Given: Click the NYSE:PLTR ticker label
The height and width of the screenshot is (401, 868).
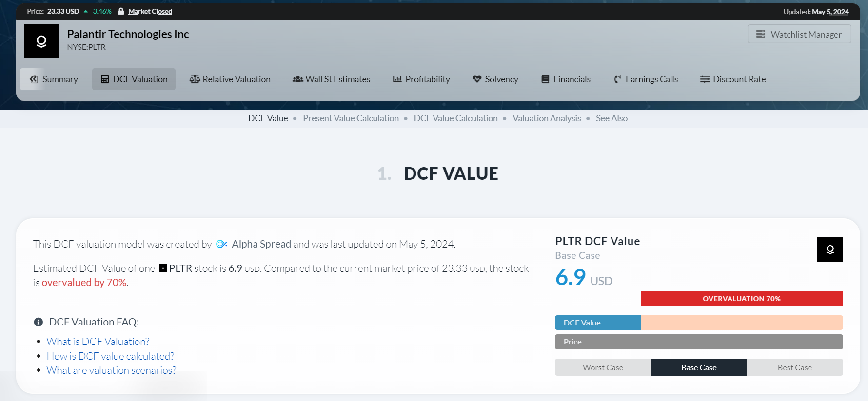Looking at the screenshot, I should coord(86,47).
